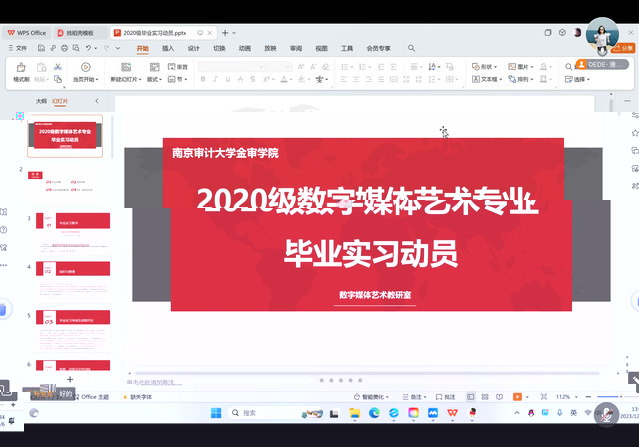This screenshot has height=447, width=639.
Task: Toggle the 备注 notes pane
Action: 412,397
